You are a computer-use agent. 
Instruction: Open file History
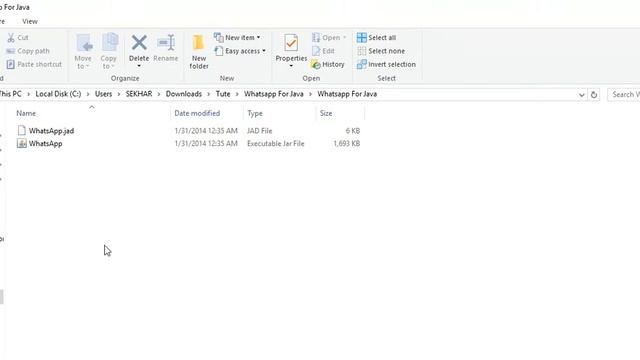tap(328, 64)
